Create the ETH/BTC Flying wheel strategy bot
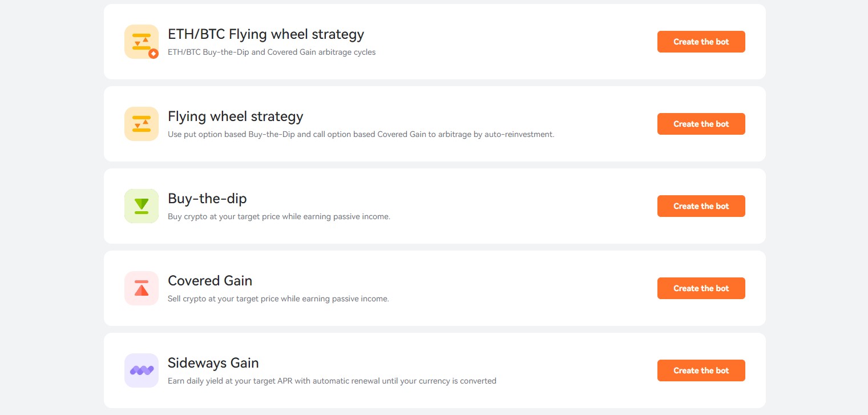 (x=701, y=42)
